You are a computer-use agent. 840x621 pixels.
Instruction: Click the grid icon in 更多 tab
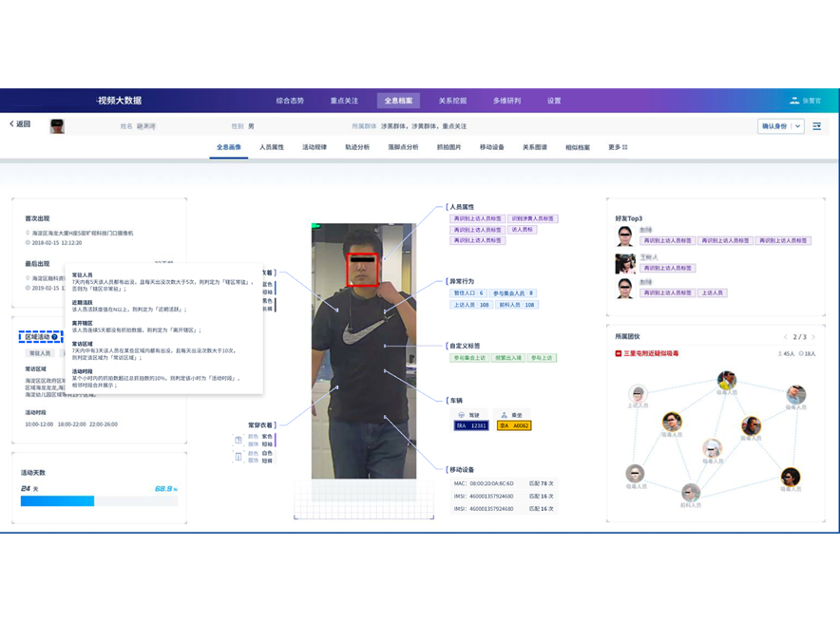tap(624, 147)
